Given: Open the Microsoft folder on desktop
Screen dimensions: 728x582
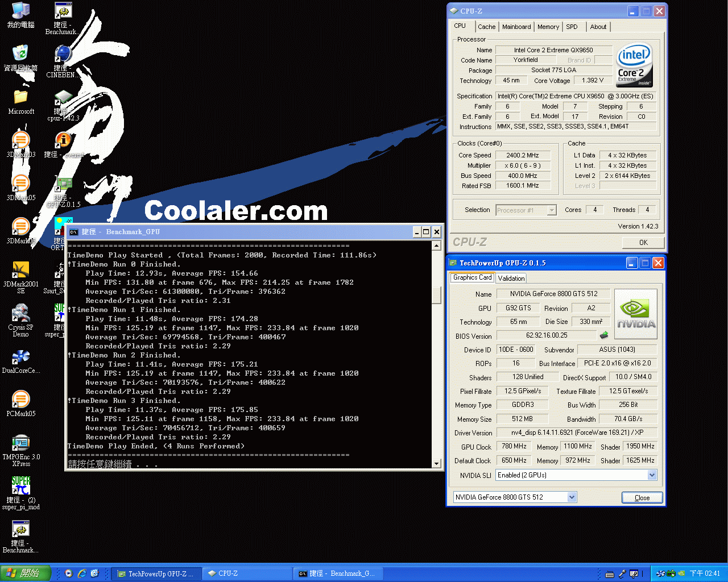Looking at the screenshot, I should (x=20, y=101).
